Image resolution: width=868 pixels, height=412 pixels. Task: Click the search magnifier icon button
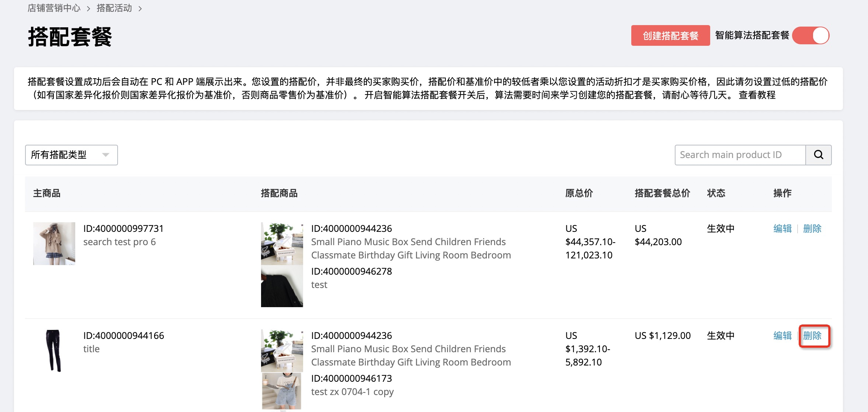coord(818,155)
